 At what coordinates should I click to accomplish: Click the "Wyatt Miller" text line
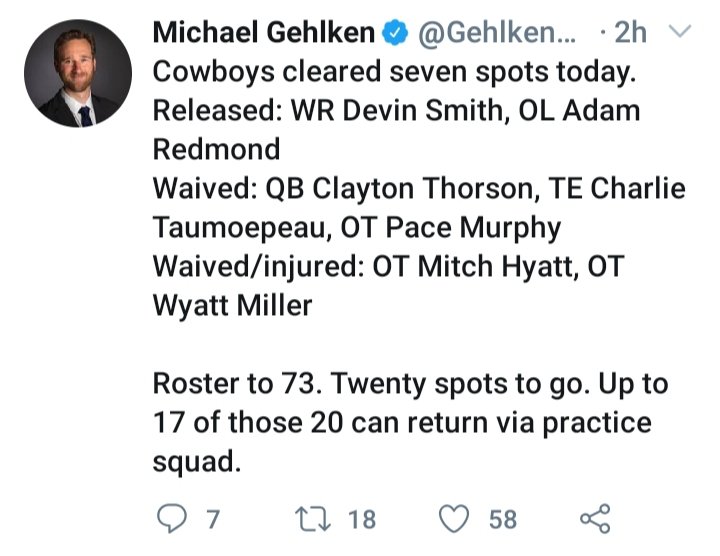click(x=232, y=304)
